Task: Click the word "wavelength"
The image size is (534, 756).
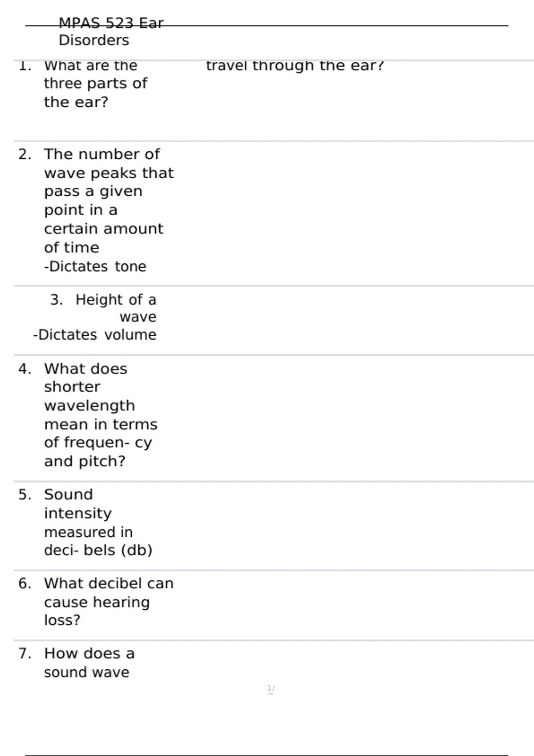Action: click(89, 406)
